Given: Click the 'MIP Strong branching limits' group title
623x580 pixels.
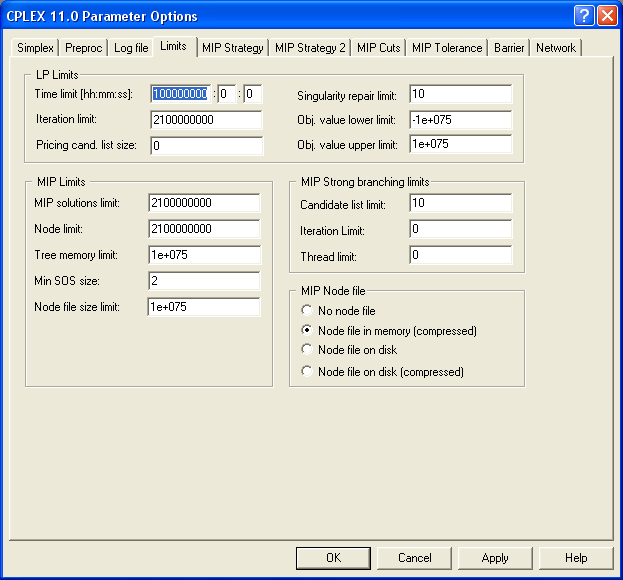Looking at the screenshot, I should (x=365, y=182).
